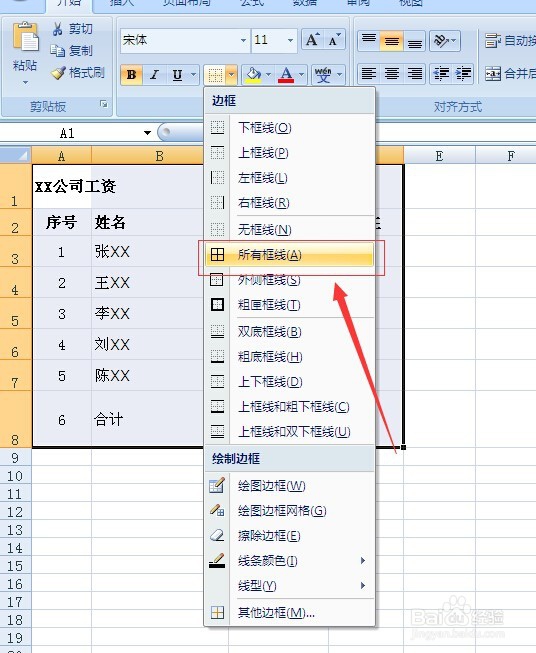
Task: Open 线条颜色(I) line color submenu
Action: (290, 561)
